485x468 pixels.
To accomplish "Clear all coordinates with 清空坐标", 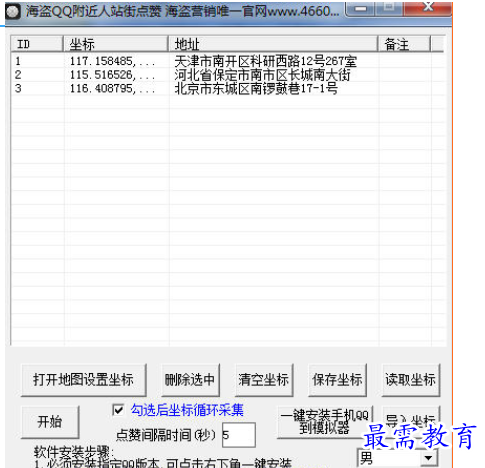I will pos(264,380).
